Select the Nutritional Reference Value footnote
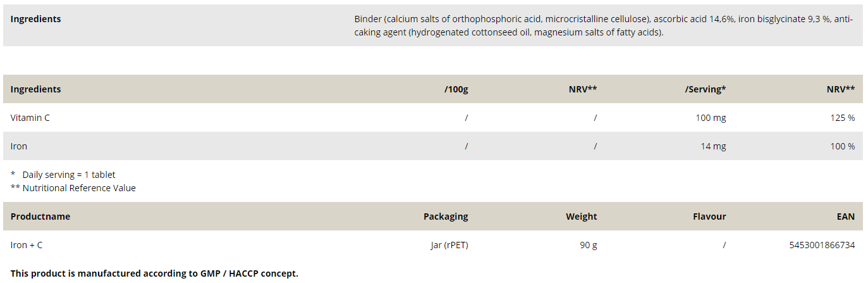Viewport: 868px width, 283px height. pyautogui.click(x=73, y=188)
